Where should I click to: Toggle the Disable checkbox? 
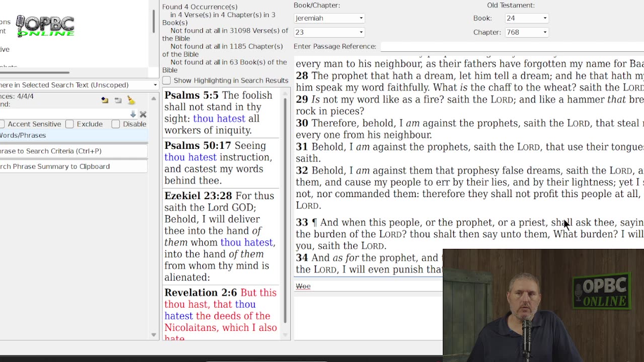[x=116, y=124]
